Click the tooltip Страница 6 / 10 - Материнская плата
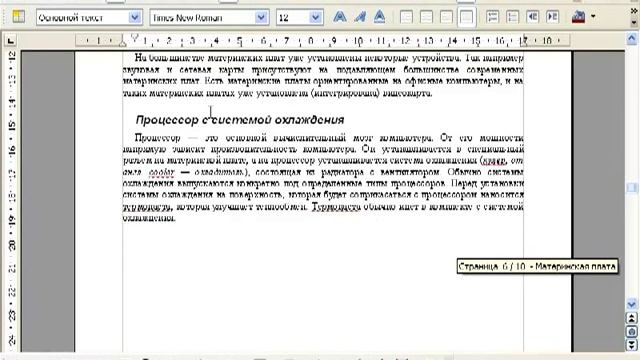This screenshot has height=360, width=640. [537, 267]
